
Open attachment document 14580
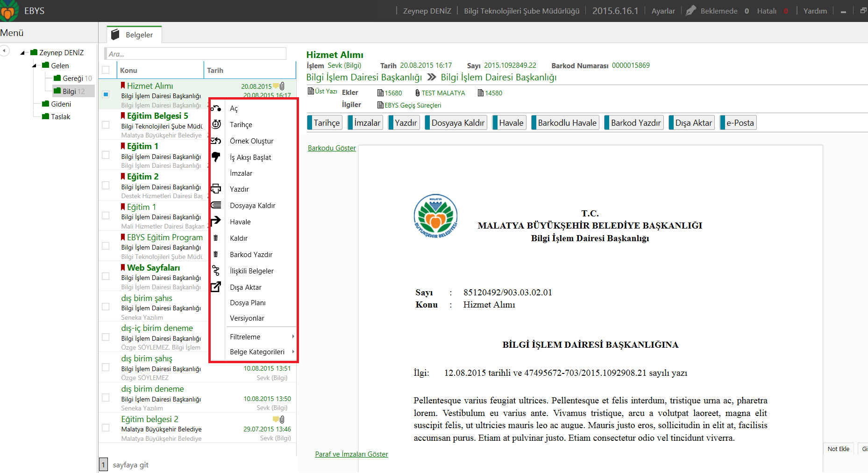(490, 93)
